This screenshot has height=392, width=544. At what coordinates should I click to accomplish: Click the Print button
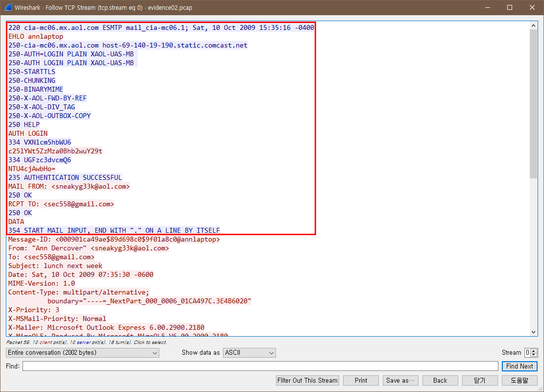tap(361, 381)
